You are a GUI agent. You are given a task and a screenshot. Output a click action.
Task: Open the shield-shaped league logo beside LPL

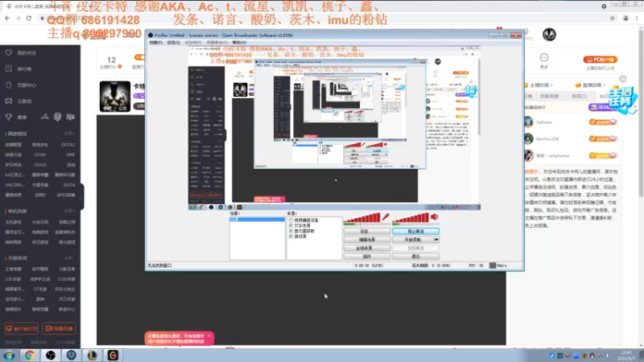[57, 117]
